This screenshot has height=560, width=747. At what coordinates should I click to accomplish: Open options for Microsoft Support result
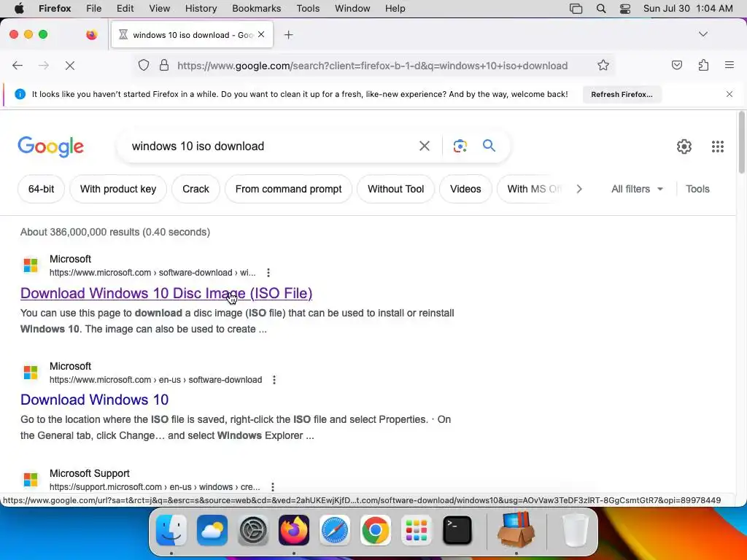tap(273, 486)
